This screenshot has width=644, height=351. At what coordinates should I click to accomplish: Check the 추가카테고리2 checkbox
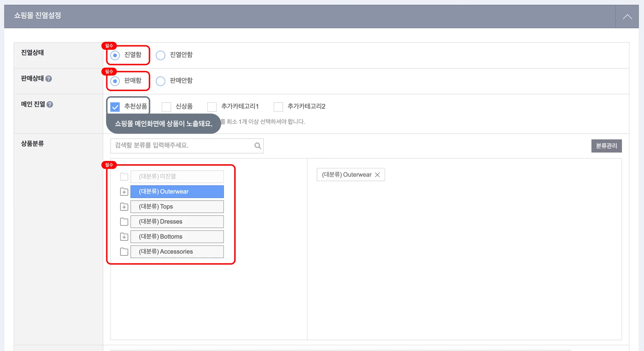click(x=278, y=107)
